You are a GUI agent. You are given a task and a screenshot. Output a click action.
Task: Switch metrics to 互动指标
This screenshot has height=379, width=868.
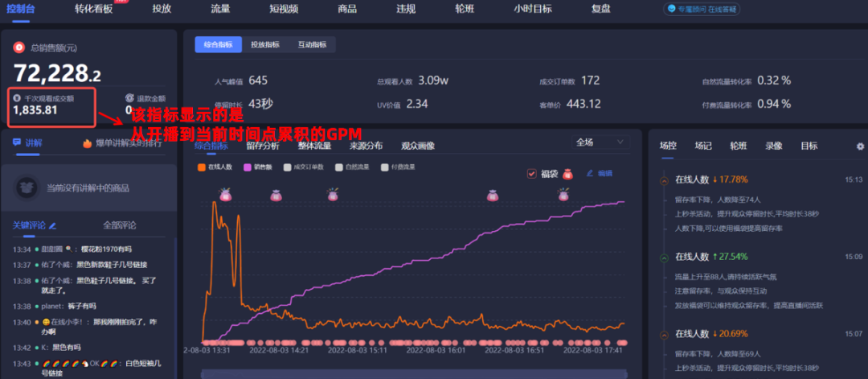(312, 45)
